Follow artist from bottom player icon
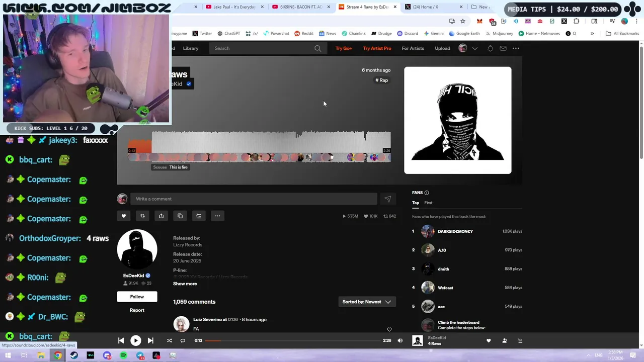This screenshot has height=362, width=644. tap(505, 340)
